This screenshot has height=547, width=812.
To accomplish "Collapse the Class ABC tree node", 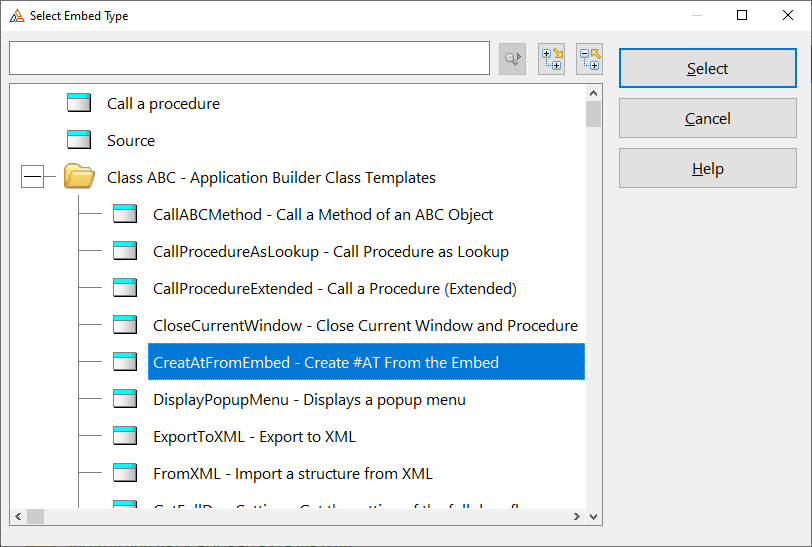I will point(32,178).
